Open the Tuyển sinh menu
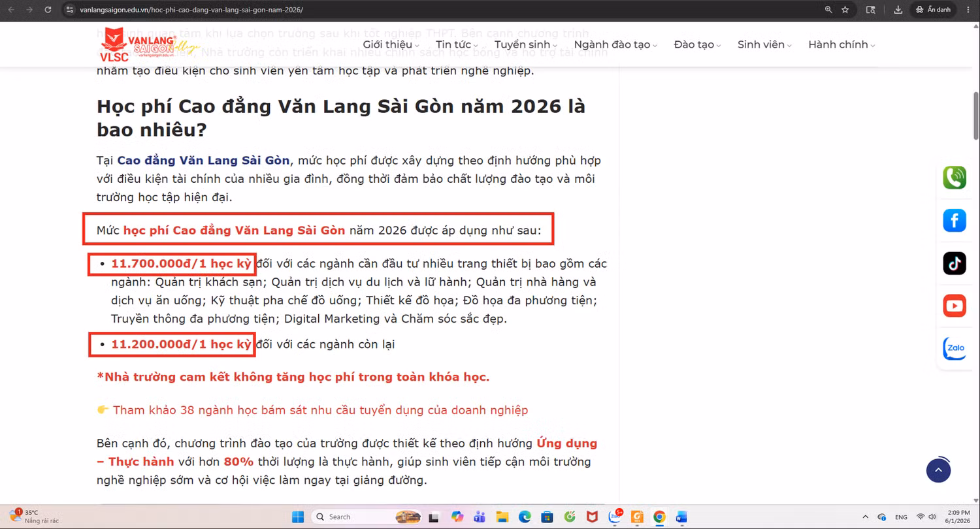Image resolution: width=980 pixels, height=529 pixels. click(x=522, y=44)
